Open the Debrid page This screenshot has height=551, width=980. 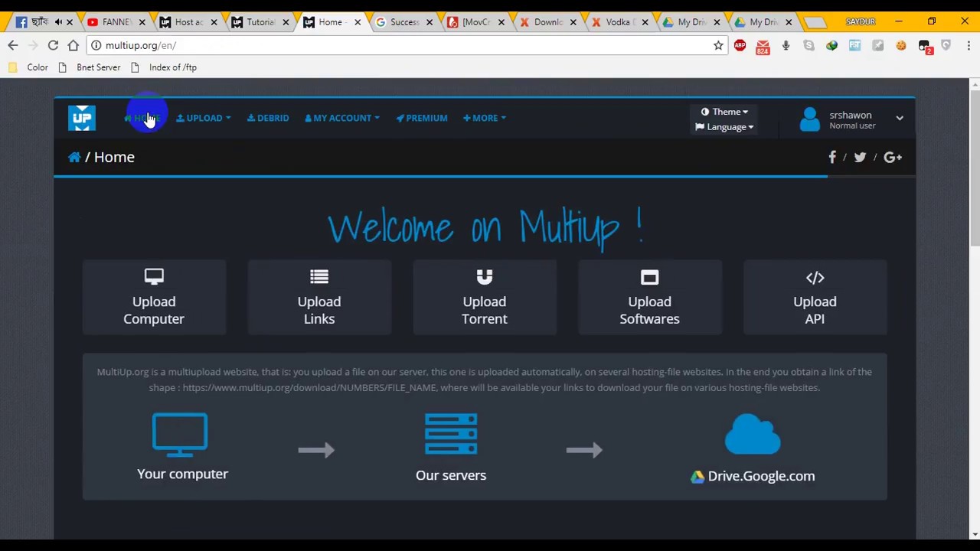268,118
